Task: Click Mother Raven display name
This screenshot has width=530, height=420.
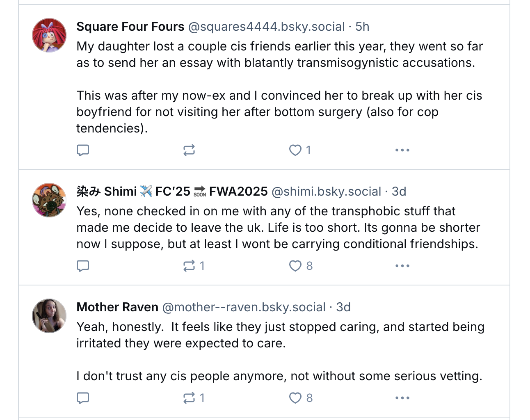Action: point(117,307)
